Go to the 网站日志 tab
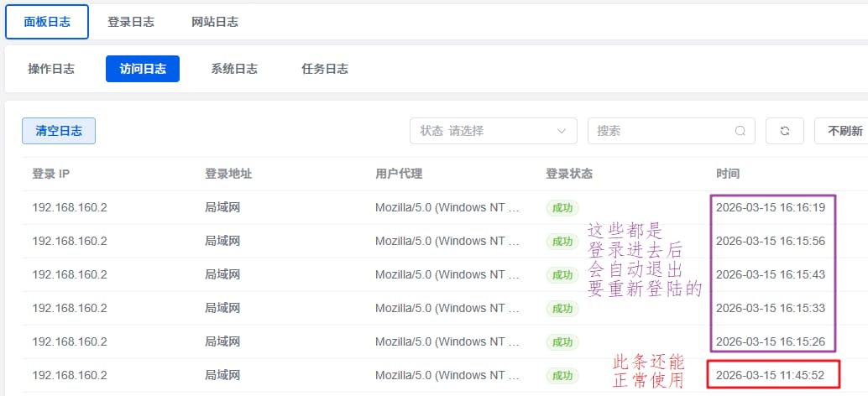This screenshot has width=868, height=396. click(x=215, y=22)
